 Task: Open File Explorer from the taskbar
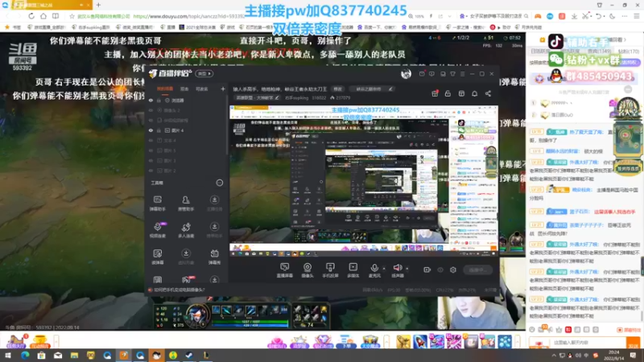[74, 356]
